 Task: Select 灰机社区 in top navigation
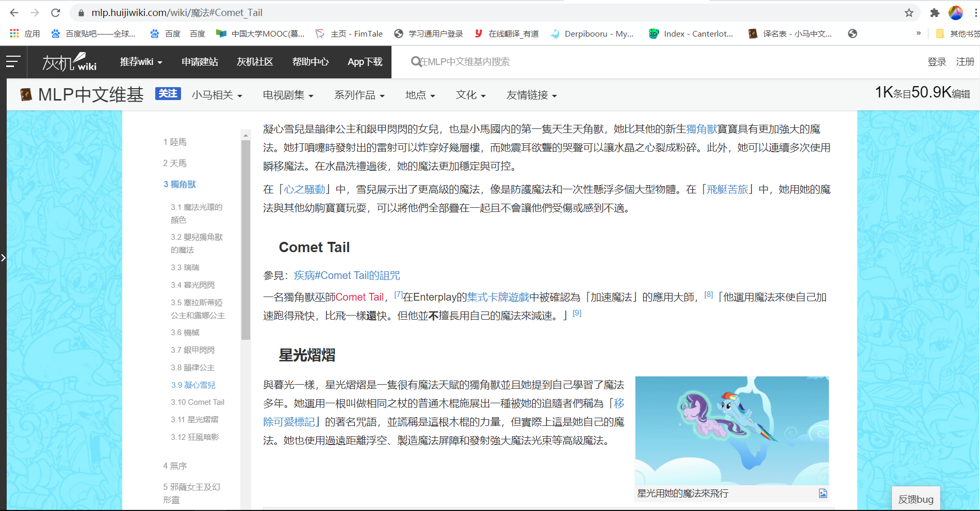pyautogui.click(x=255, y=62)
